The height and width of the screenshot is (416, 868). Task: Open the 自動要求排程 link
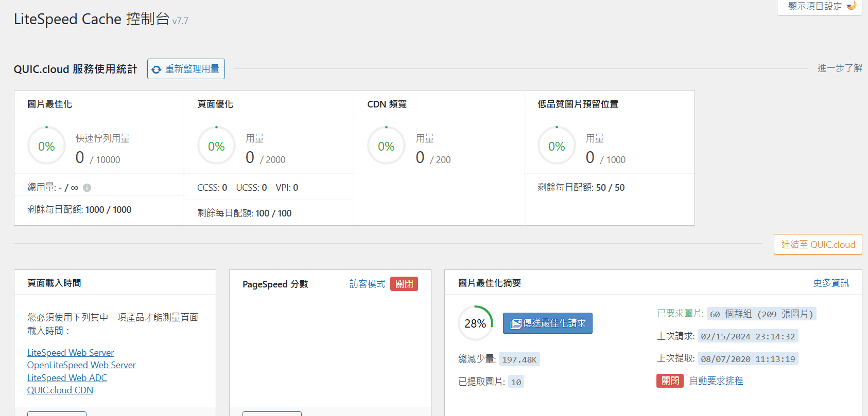[716, 381]
